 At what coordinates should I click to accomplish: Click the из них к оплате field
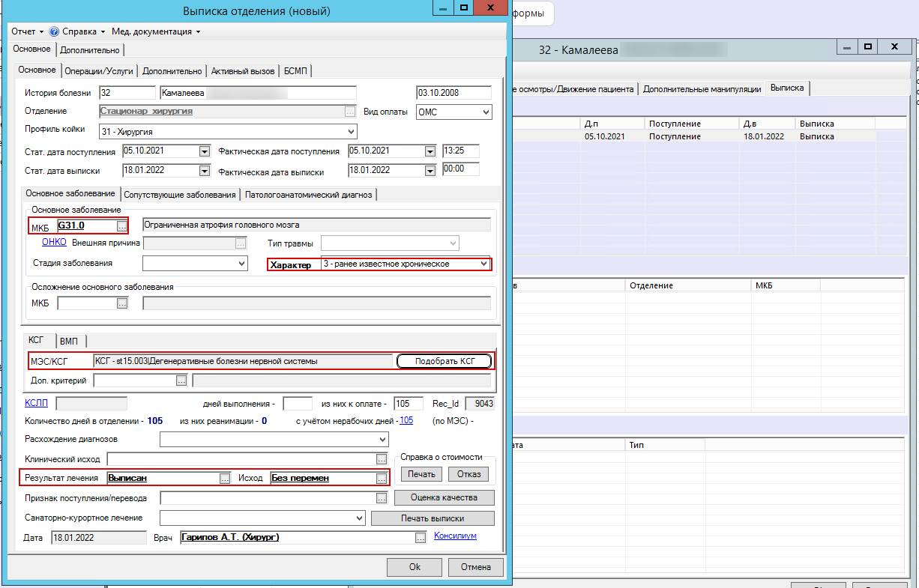[409, 404]
